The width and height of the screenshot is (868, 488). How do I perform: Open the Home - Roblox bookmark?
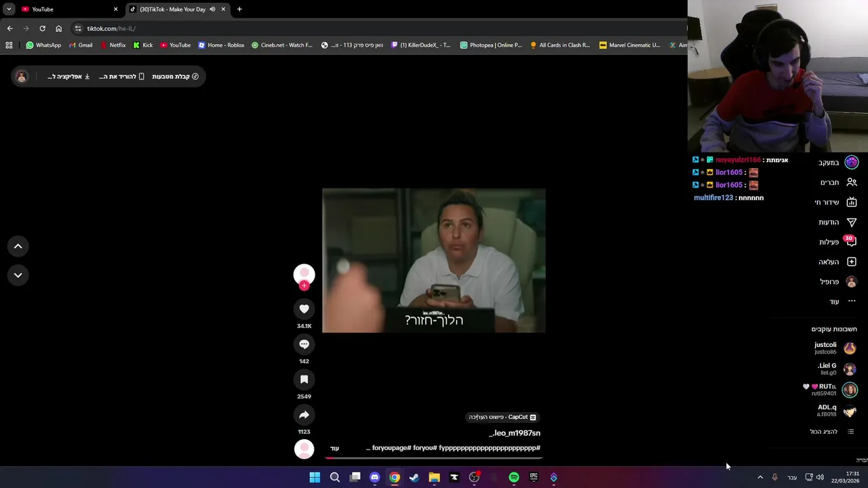[221, 45]
